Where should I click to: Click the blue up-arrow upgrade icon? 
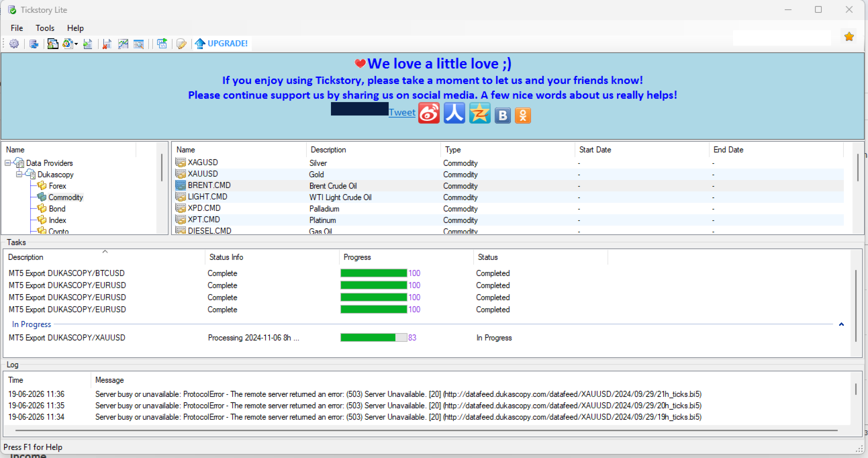[x=200, y=44]
